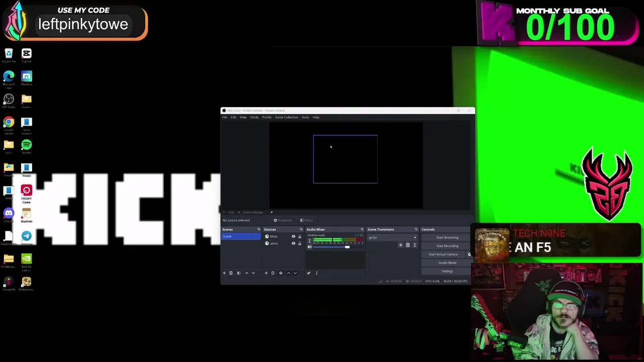Open the virtual camera settings gear
The height and width of the screenshot is (362, 644).
469,254
